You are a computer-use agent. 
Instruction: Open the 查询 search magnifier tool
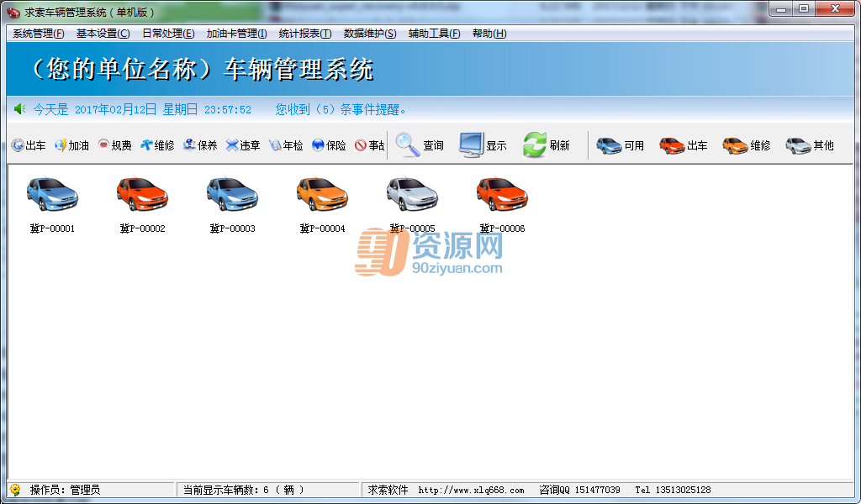[x=420, y=145]
